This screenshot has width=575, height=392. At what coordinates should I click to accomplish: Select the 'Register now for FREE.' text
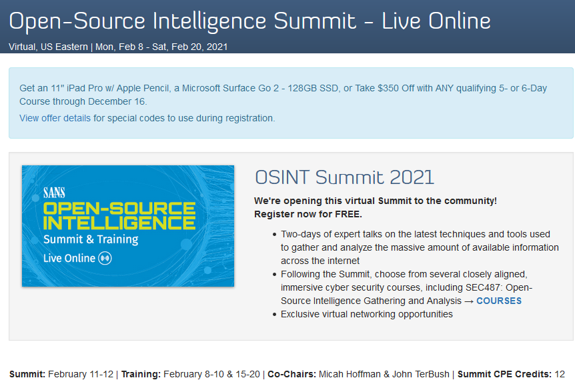coord(308,214)
